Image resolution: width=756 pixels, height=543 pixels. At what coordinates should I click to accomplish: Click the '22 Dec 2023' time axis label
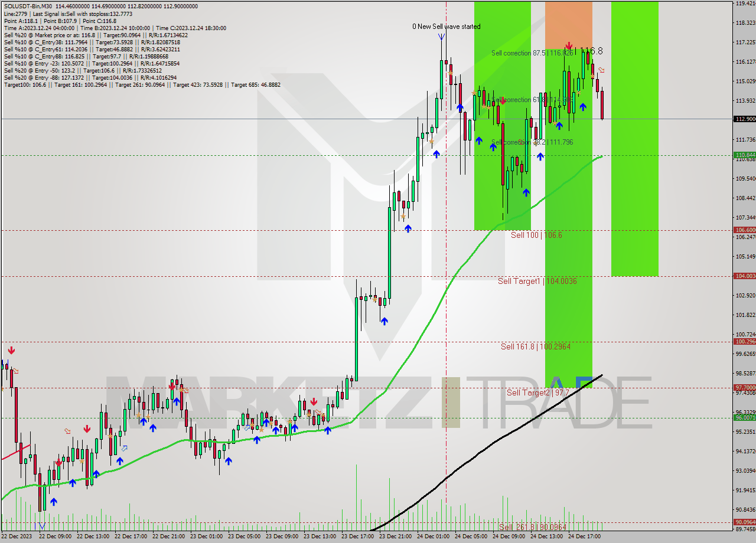click(x=16, y=537)
